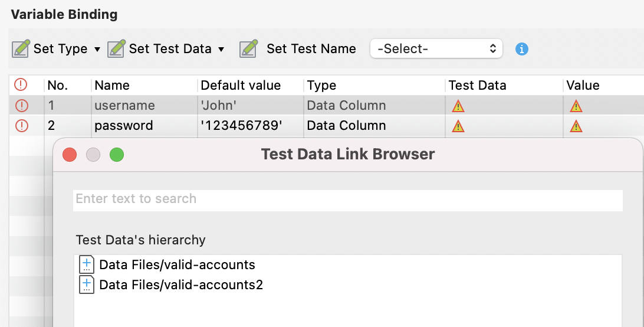Close the Test Data Link Browser dialog
This screenshot has height=327, width=644.
[x=70, y=155]
